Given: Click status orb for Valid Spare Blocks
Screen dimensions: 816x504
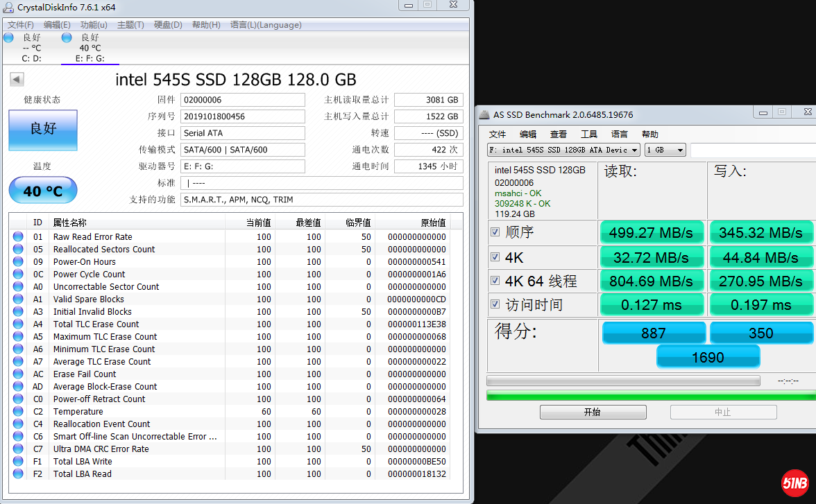Looking at the screenshot, I should tap(18, 299).
